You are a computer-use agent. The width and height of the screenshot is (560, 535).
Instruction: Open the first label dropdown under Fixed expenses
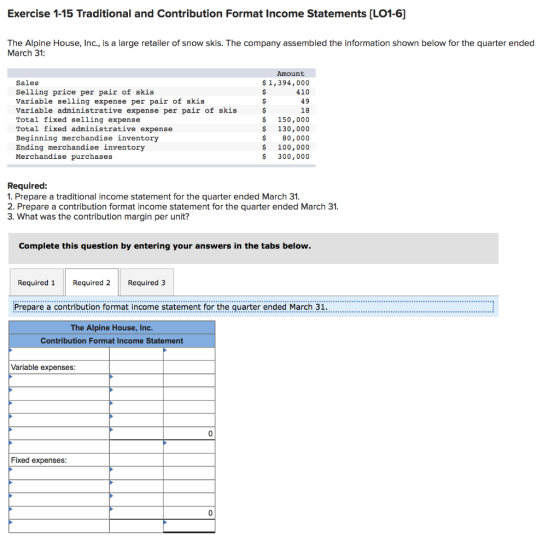pos(59,473)
